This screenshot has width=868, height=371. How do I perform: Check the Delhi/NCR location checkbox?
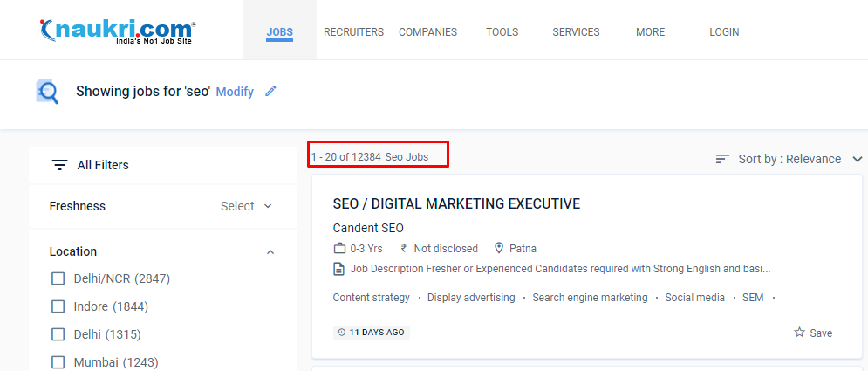click(58, 278)
